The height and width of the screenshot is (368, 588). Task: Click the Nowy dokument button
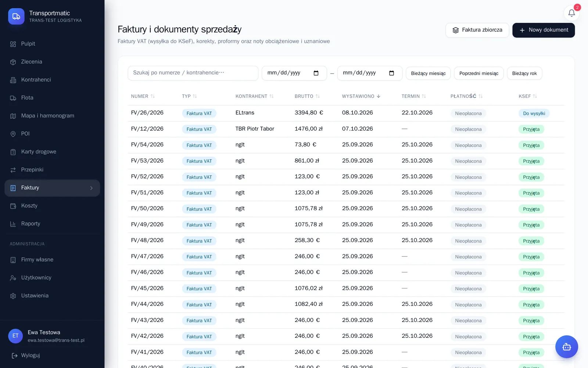click(x=544, y=30)
